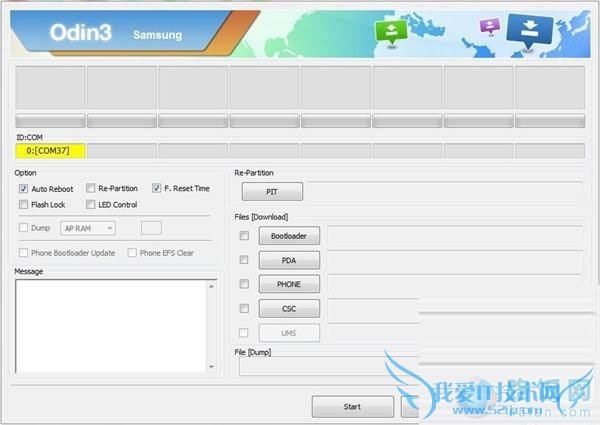The width and height of the screenshot is (600, 425).
Task: Check the box beside Bootloader button
Action: (244, 236)
